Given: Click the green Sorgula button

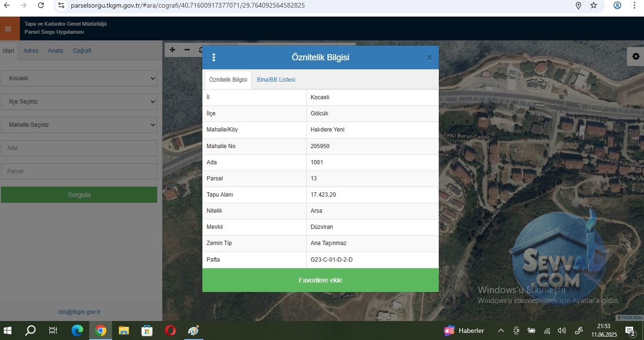Looking at the screenshot, I should point(79,195).
